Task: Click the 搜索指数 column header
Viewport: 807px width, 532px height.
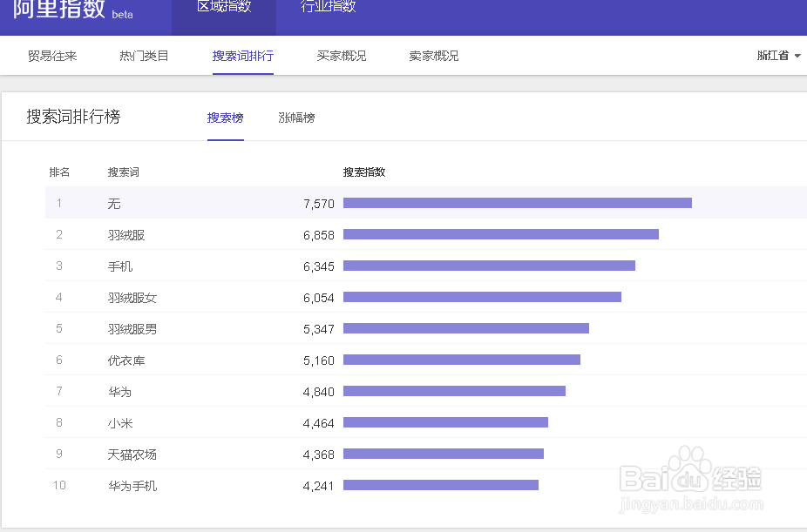Action: (364, 172)
